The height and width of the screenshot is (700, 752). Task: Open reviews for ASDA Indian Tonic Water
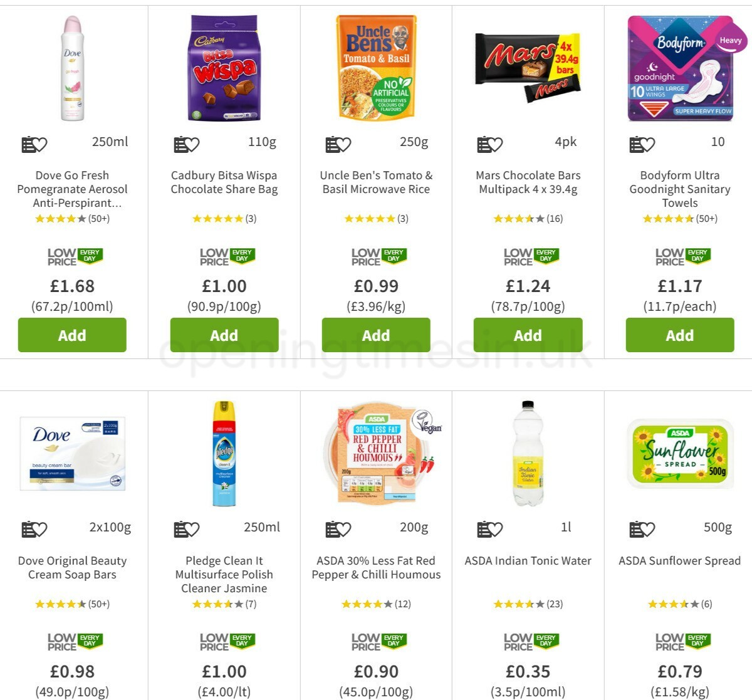pyautogui.click(x=528, y=604)
